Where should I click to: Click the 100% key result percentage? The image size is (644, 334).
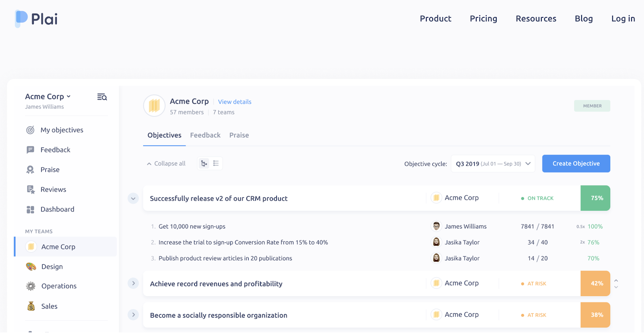pos(595,226)
